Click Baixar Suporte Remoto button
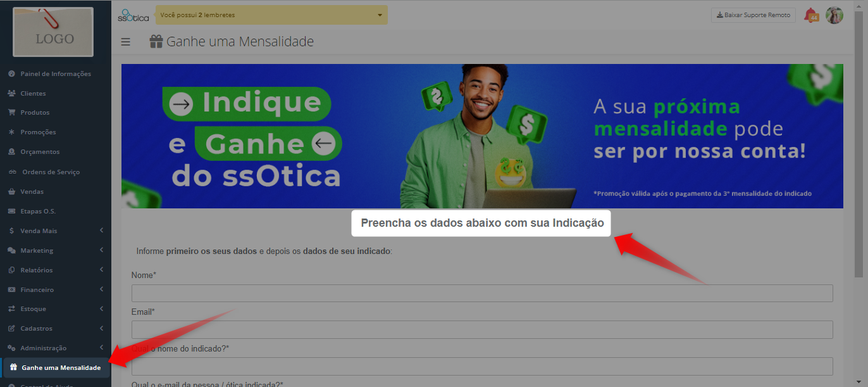The width and height of the screenshot is (868, 387). tap(753, 15)
